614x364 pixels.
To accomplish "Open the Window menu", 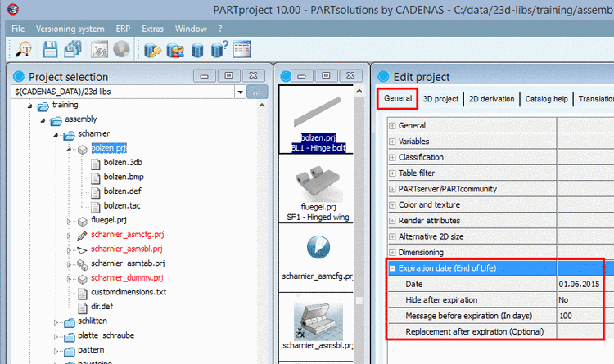I will coord(191,29).
